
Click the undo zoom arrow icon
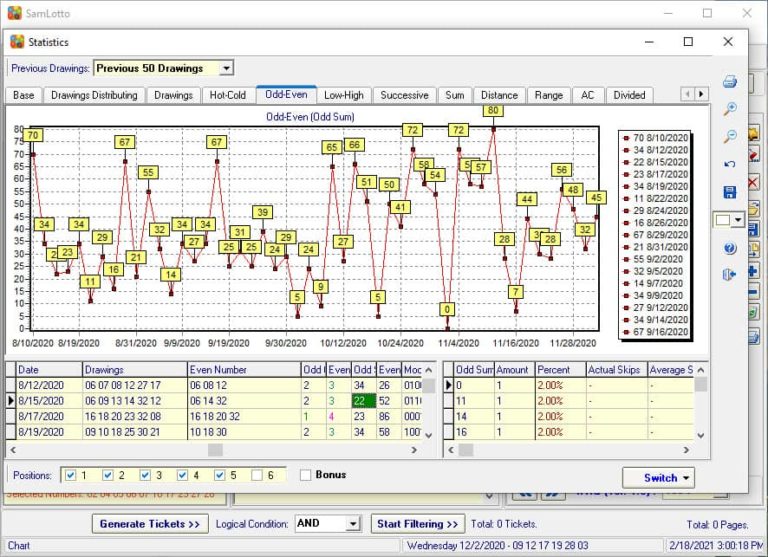(x=729, y=164)
